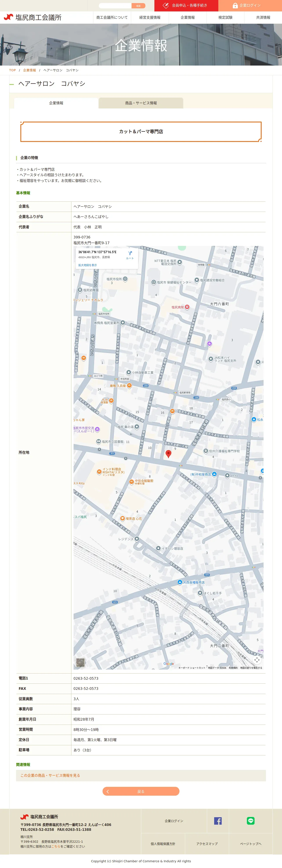
Task: Click the 塩尻病院 hospital marker on map
Action: 187,307
